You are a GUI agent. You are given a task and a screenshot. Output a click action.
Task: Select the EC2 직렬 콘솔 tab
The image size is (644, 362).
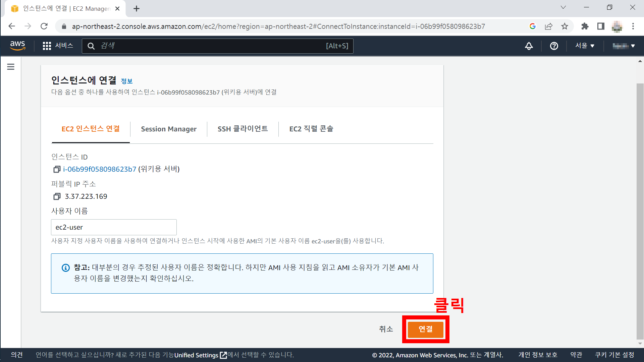pos(311,129)
